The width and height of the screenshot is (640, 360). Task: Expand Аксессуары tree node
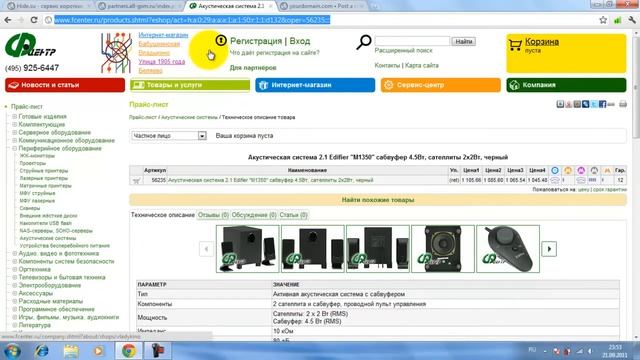tap(14, 293)
